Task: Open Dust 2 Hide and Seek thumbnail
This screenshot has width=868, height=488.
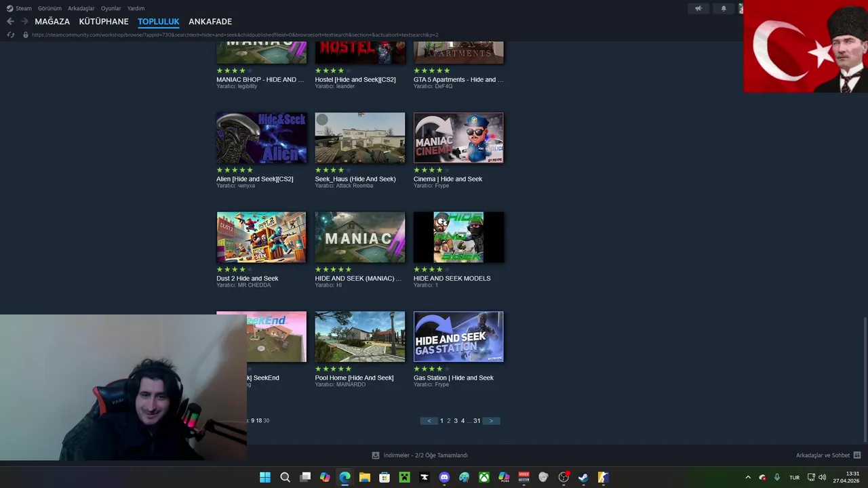Action: pyautogui.click(x=261, y=237)
